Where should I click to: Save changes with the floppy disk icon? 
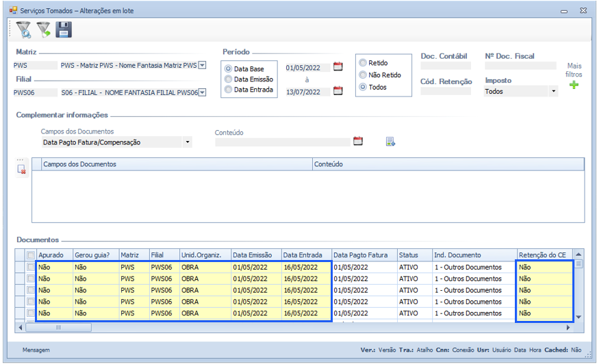pyautogui.click(x=64, y=29)
